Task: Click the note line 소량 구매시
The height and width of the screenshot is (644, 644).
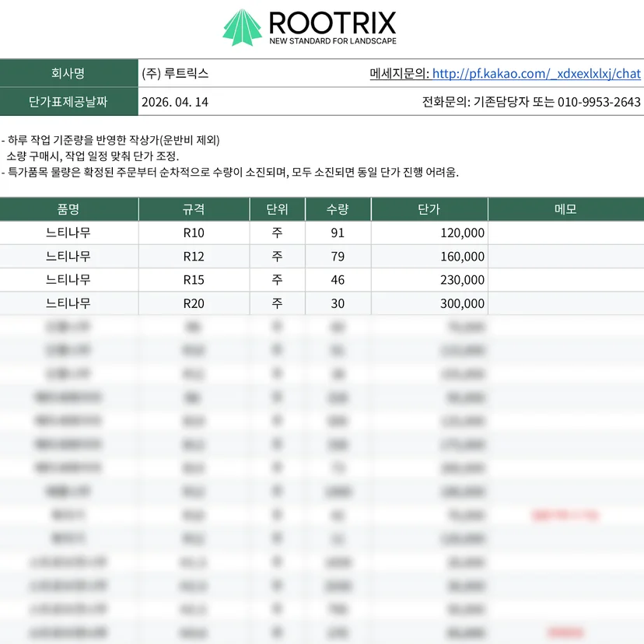Action: click(93, 156)
